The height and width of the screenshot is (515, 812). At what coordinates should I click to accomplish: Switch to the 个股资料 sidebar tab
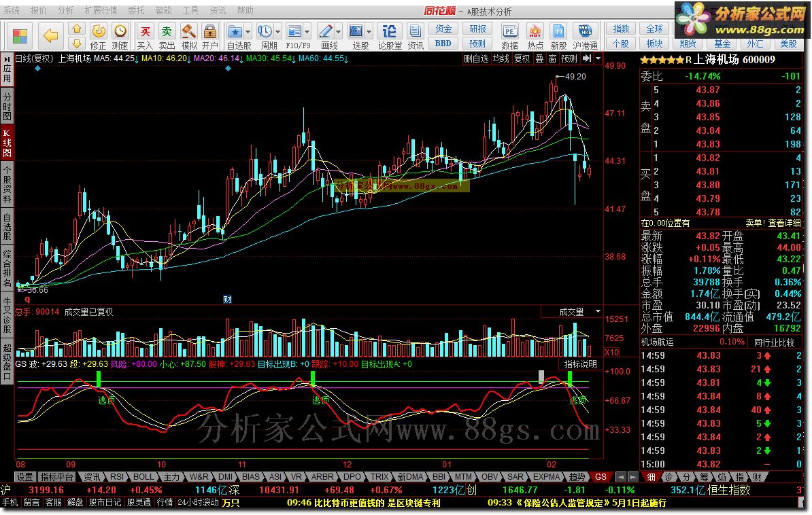tap(7, 185)
